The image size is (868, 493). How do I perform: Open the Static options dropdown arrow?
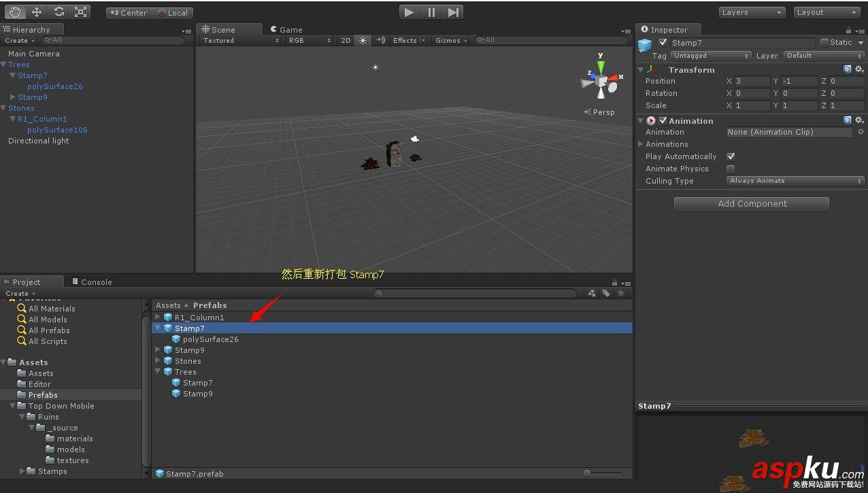point(861,42)
